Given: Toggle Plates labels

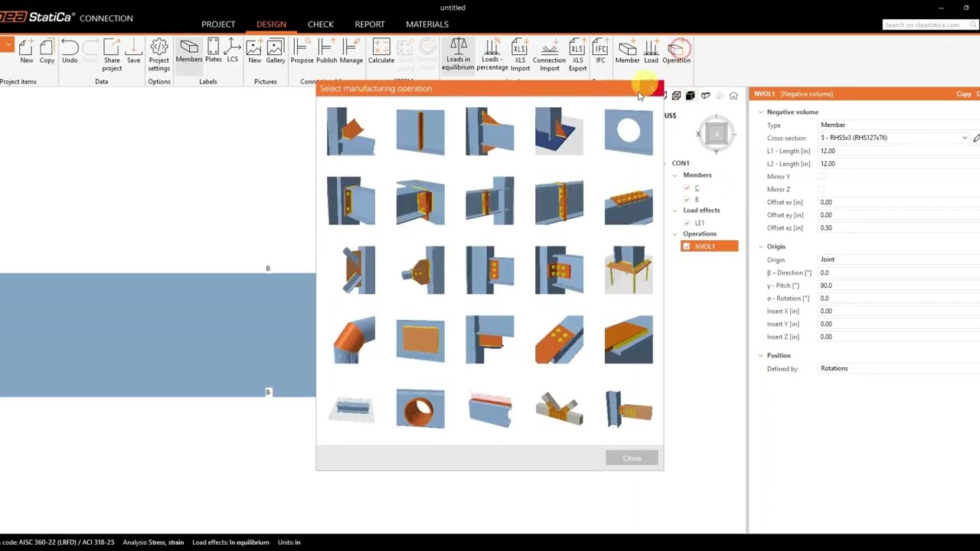Looking at the screenshot, I should (213, 52).
